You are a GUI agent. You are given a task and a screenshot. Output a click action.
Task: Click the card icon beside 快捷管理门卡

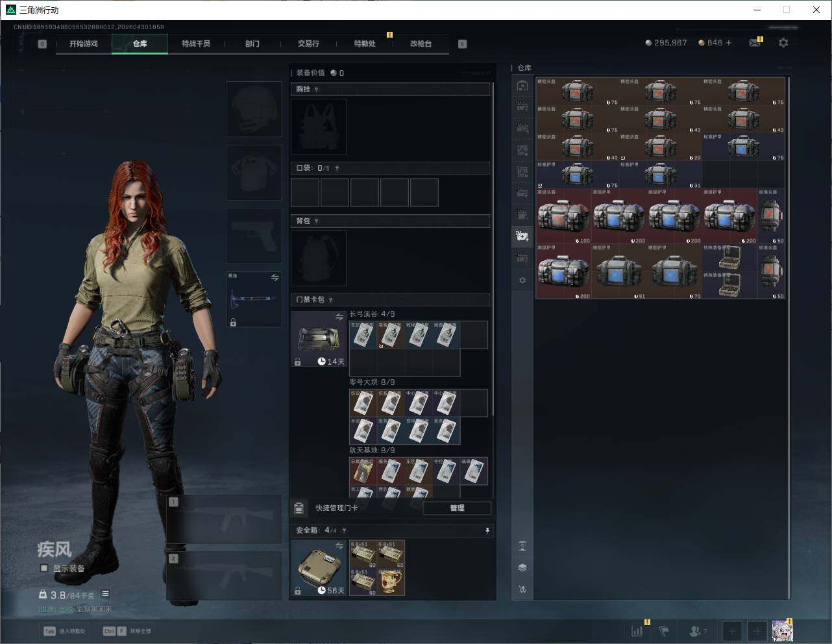299,508
